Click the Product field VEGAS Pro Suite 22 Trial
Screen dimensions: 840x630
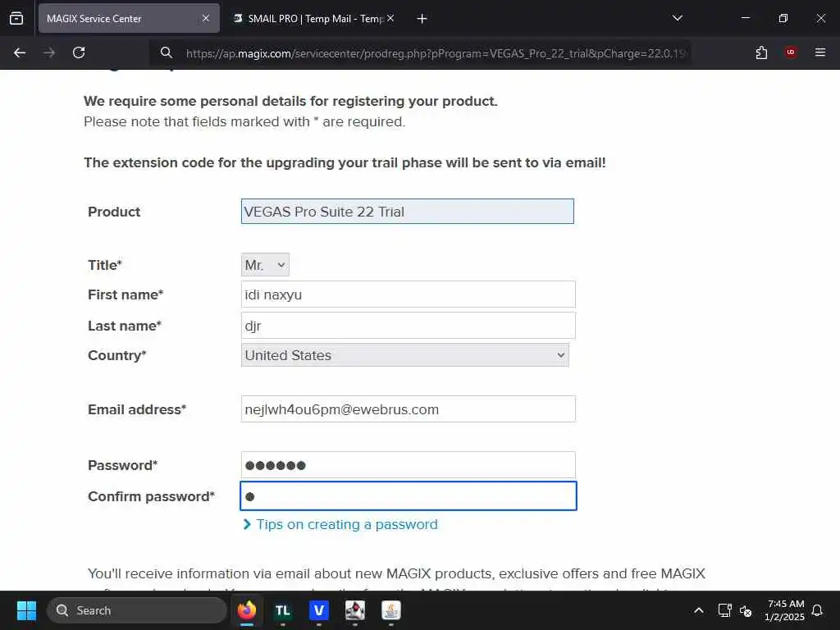[407, 212]
